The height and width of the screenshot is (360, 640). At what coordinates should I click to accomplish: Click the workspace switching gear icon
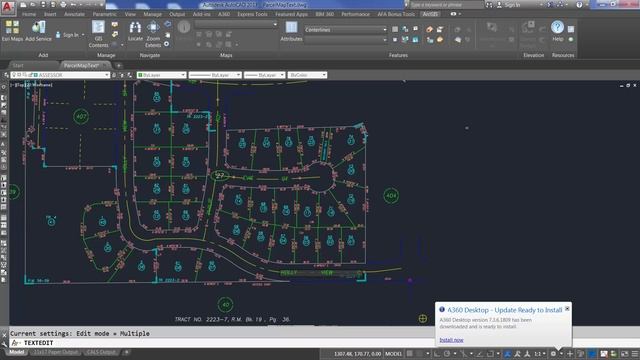click(x=553, y=354)
